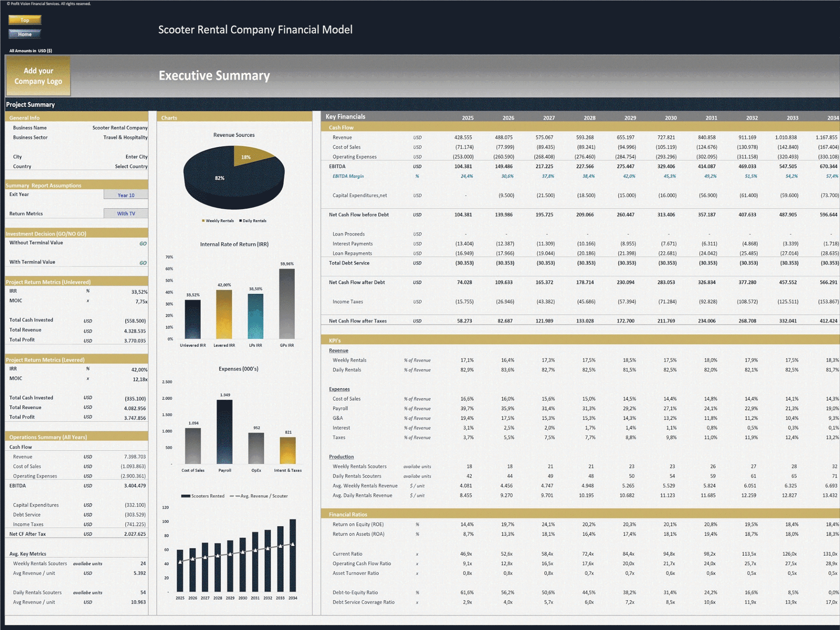
Task: Click the EBITDA Margin row label
Action: tap(348, 176)
